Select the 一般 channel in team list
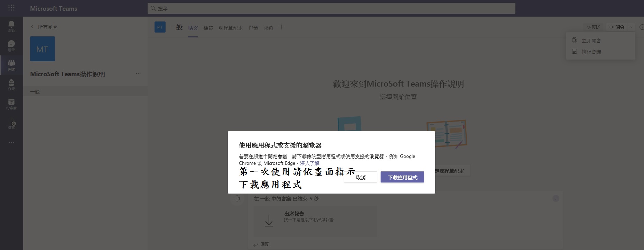This screenshot has height=250, width=644. coord(85,91)
